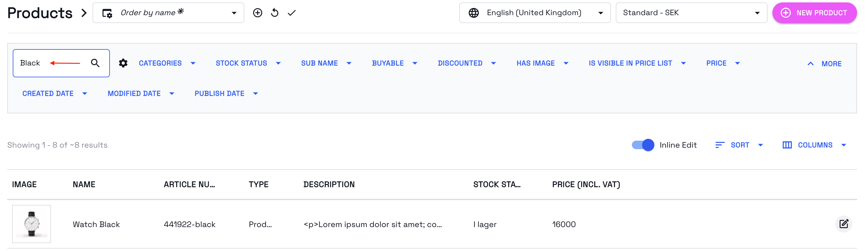Open the Watch Black product thumbnail
This screenshot has width=868, height=251.
pos(31,224)
